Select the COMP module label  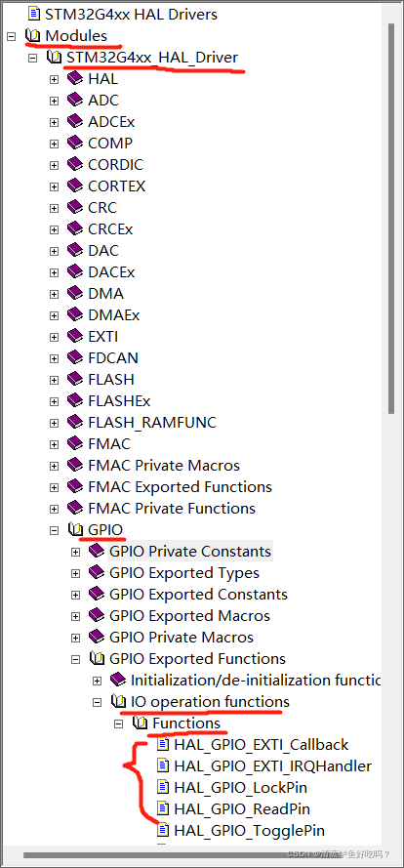(110, 144)
